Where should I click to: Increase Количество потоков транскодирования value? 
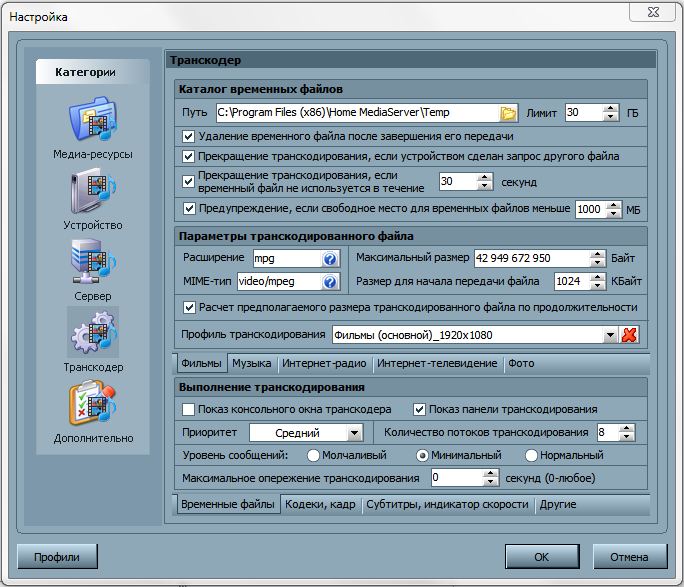coord(627,428)
